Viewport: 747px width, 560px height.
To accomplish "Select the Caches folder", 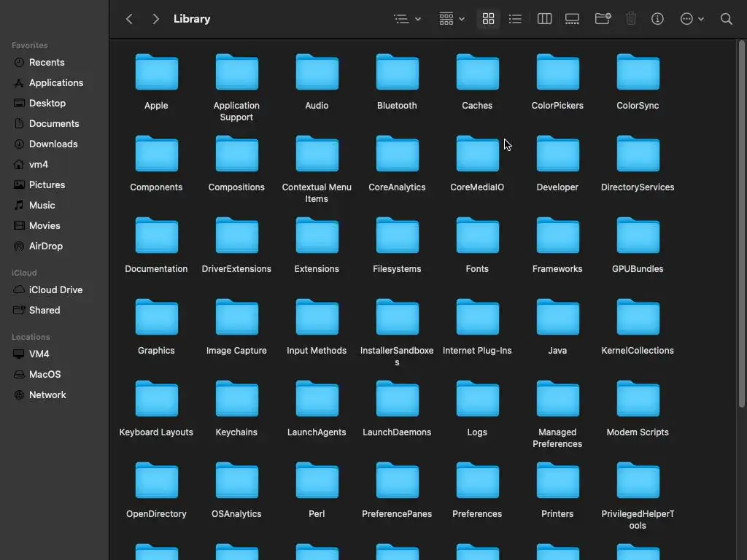I will (x=477, y=72).
